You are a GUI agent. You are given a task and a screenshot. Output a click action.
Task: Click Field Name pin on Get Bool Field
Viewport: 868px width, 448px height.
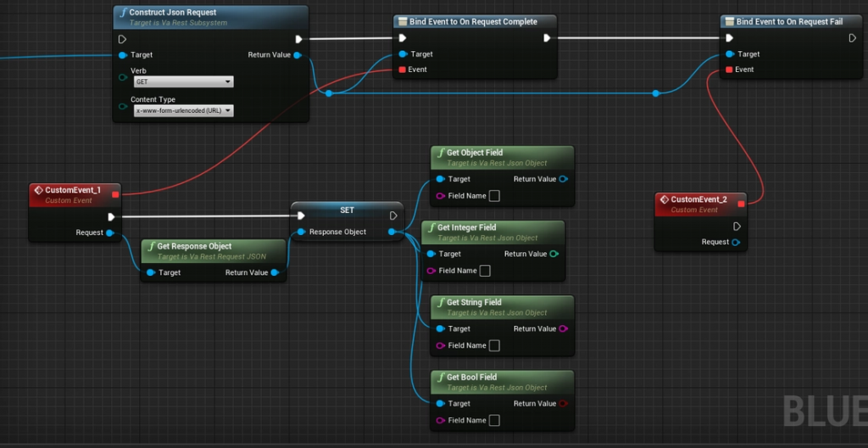coord(440,420)
